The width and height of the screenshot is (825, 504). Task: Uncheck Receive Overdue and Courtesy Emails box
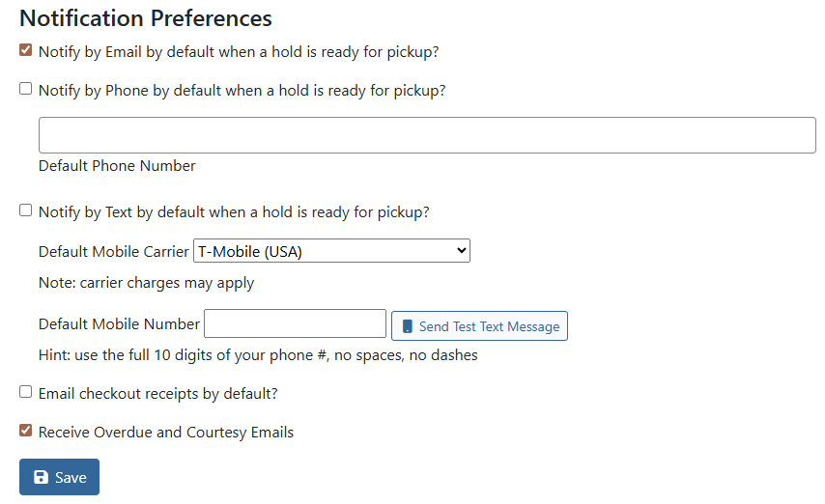tap(26, 431)
